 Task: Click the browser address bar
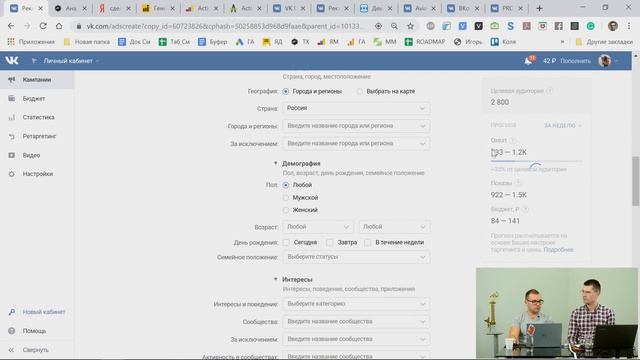coord(224,26)
